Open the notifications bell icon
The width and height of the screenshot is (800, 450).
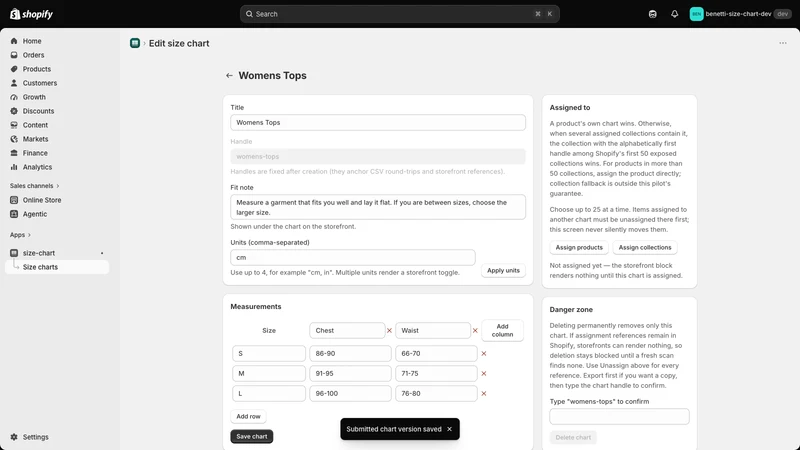tap(674, 14)
